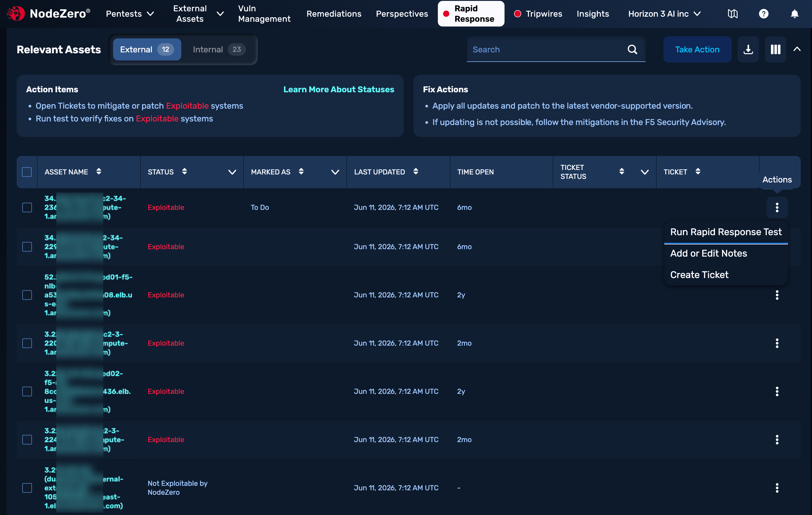This screenshot has height=515, width=812.
Task: Check the Not Exploitable asset row checkbox
Action: tap(26, 488)
